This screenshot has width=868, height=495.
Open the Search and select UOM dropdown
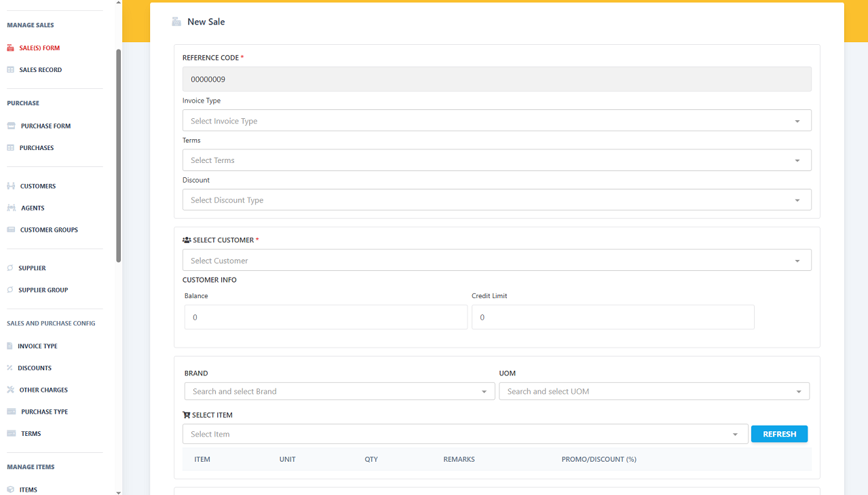654,392
